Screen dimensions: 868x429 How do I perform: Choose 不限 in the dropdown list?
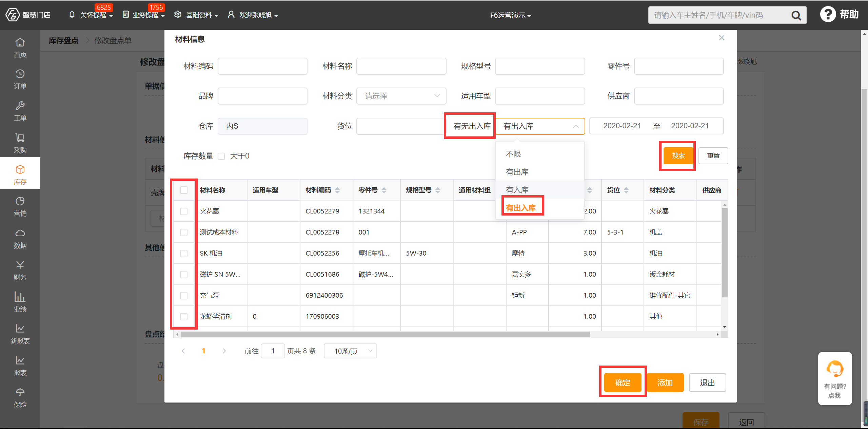point(540,154)
